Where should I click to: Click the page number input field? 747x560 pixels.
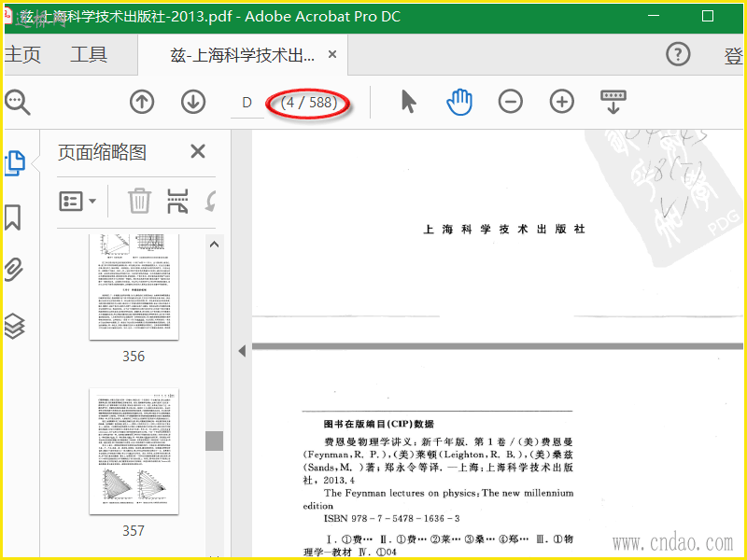tap(247, 103)
